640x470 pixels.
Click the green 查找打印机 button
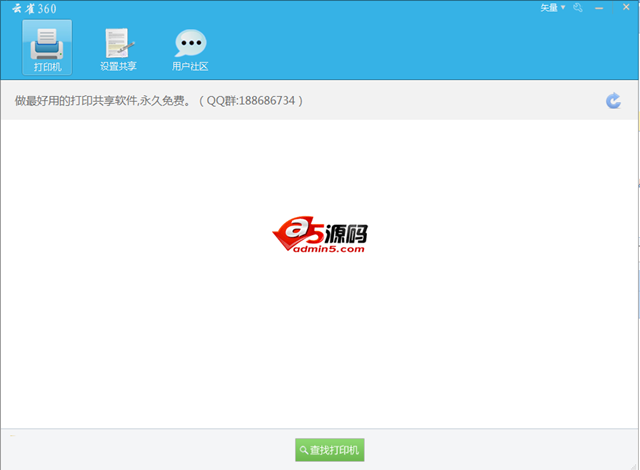[x=330, y=450]
